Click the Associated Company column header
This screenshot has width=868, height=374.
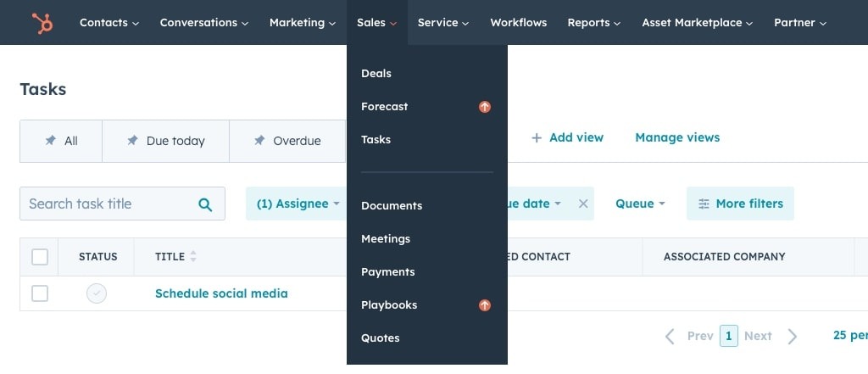[x=725, y=257]
